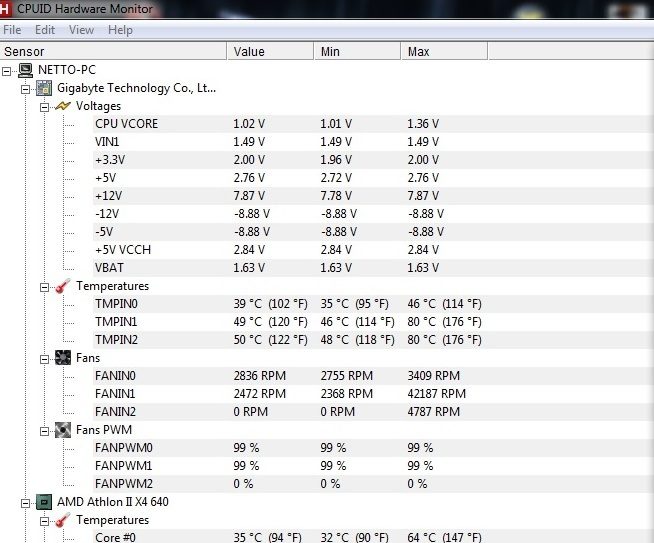
Task: Open the View menu
Action: click(81, 30)
